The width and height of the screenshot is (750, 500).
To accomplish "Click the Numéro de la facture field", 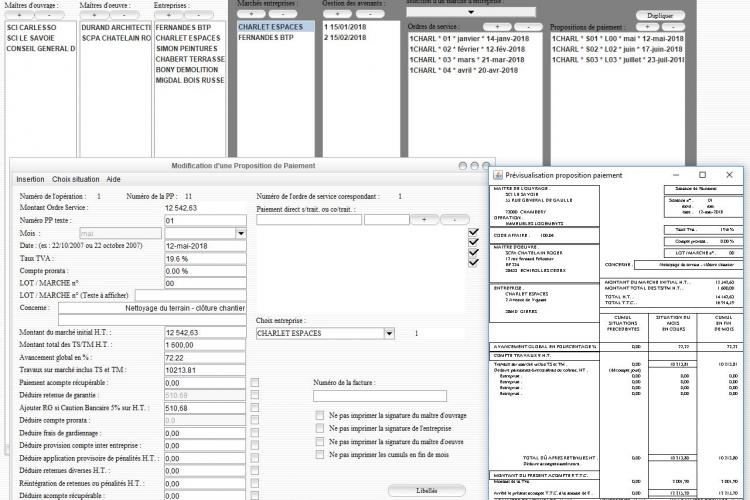I will point(380,396).
